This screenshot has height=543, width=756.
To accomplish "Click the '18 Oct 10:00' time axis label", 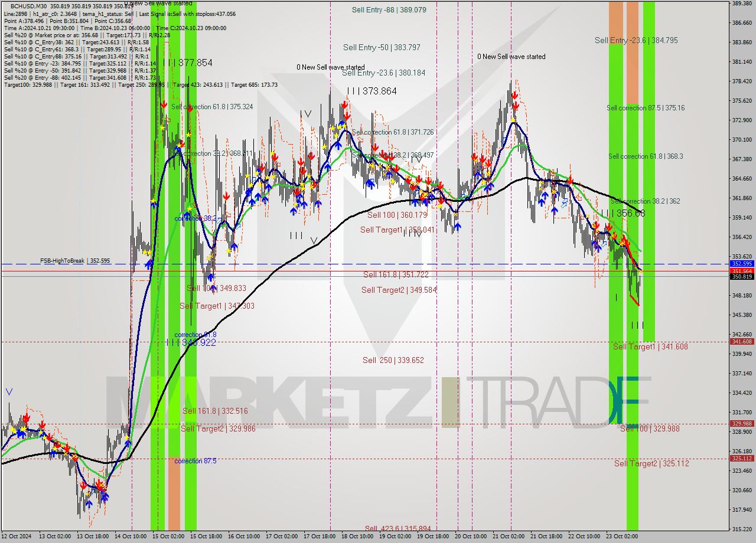I will click(x=357, y=537).
